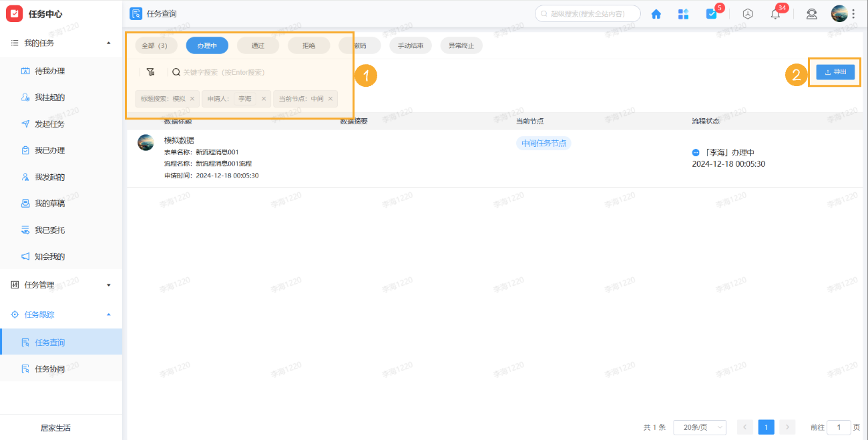Go to 任务协同 in the sidebar
The height and width of the screenshot is (440, 868).
49,369
